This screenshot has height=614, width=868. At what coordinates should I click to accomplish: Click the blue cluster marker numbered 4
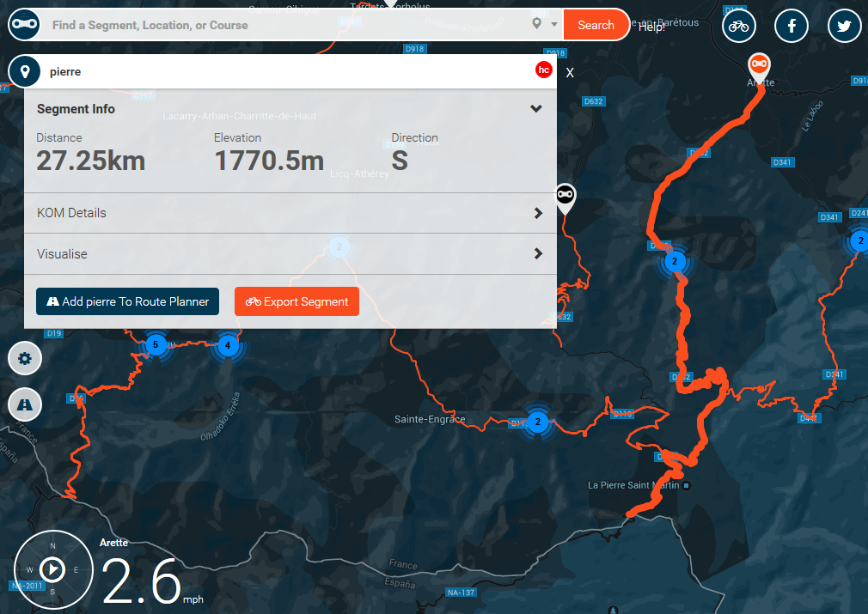[228, 345]
